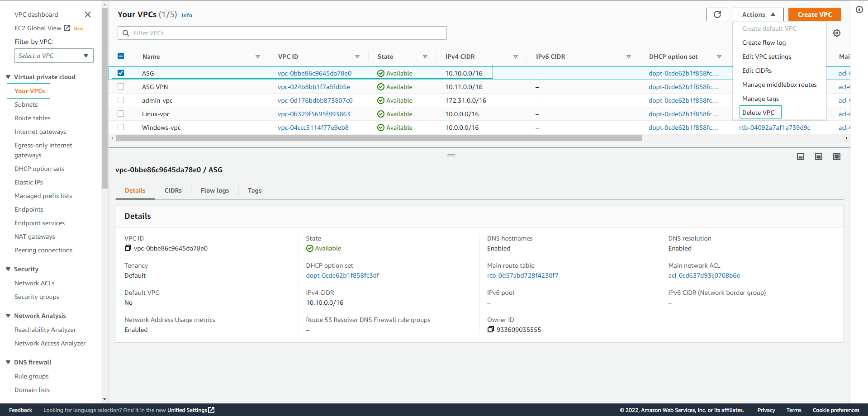Screen dimensions: 868x416
Task: Sort by DHCP option set column arrow
Action: [719, 57]
